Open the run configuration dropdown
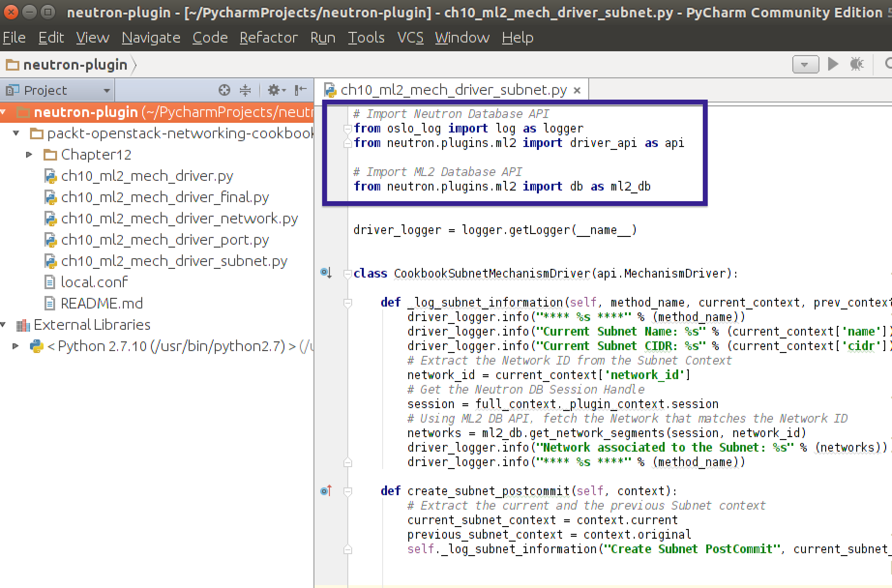The width and height of the screenshot is (892, 588). [805, 64]
